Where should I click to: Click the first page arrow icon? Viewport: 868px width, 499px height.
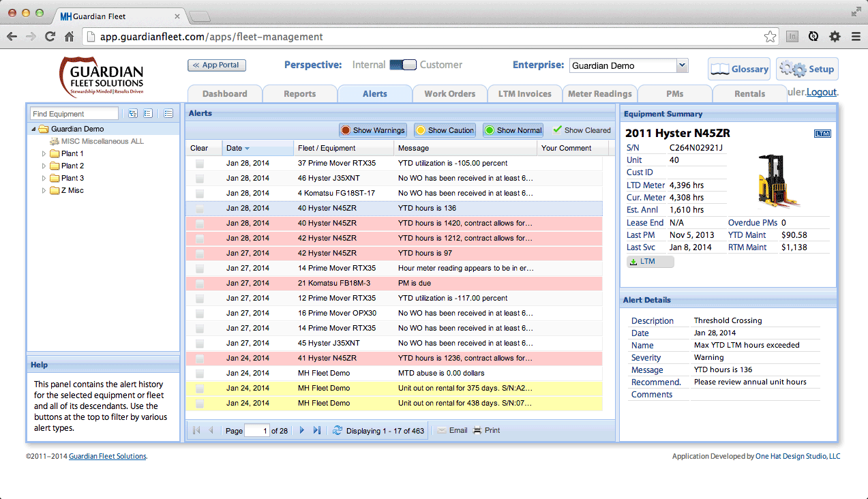click(x=196, y=430)
